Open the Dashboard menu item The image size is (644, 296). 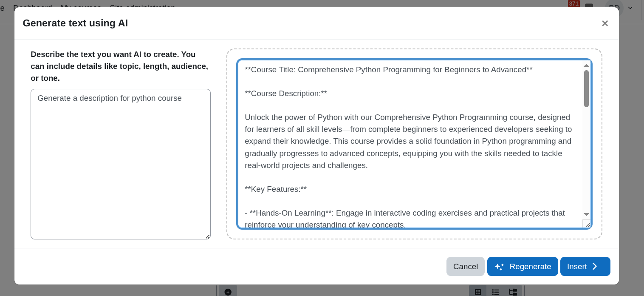pos(33,7)
